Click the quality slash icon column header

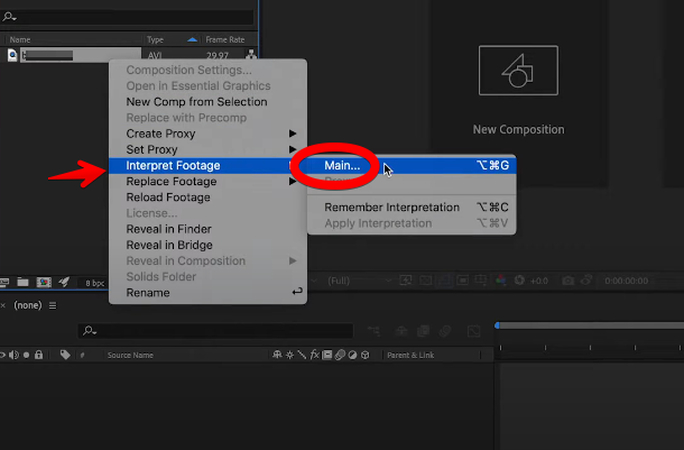click(x=302, y=355)
